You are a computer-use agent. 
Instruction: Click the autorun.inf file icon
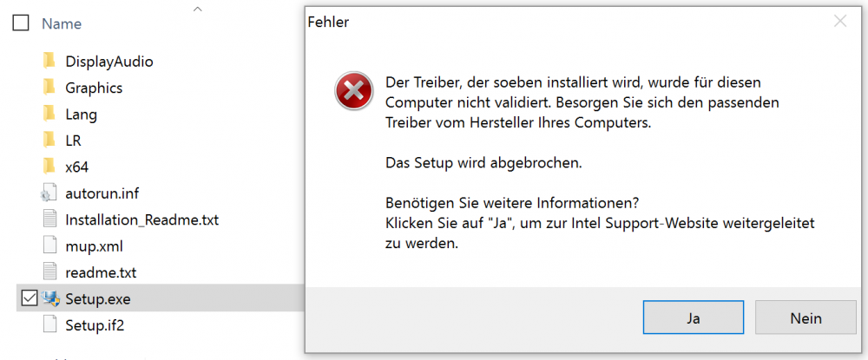click(49, 193)
